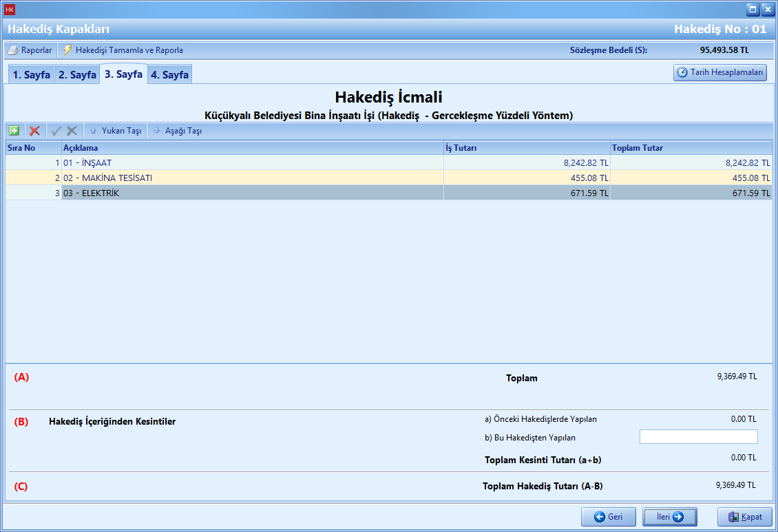Click the green add row icon
This screenshot has width=778, height=532.
tap(14, 131)
